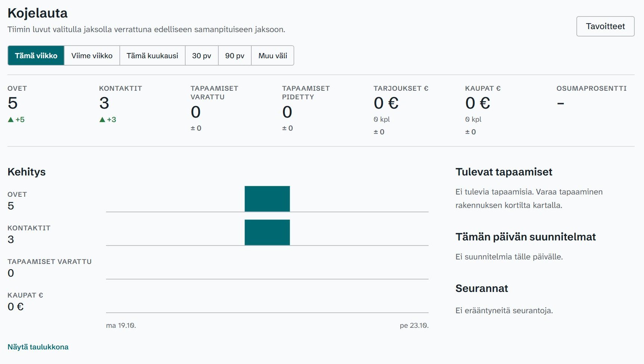Open the Muu väli custom range
This screenshot has height=364, width=644.
pyautogui.click(x=273, y=56)
